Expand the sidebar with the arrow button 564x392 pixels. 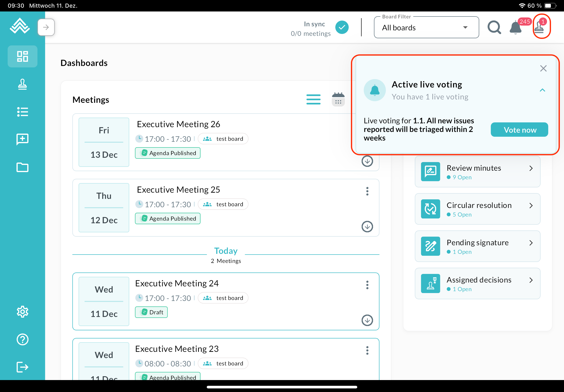coord(46,27)
